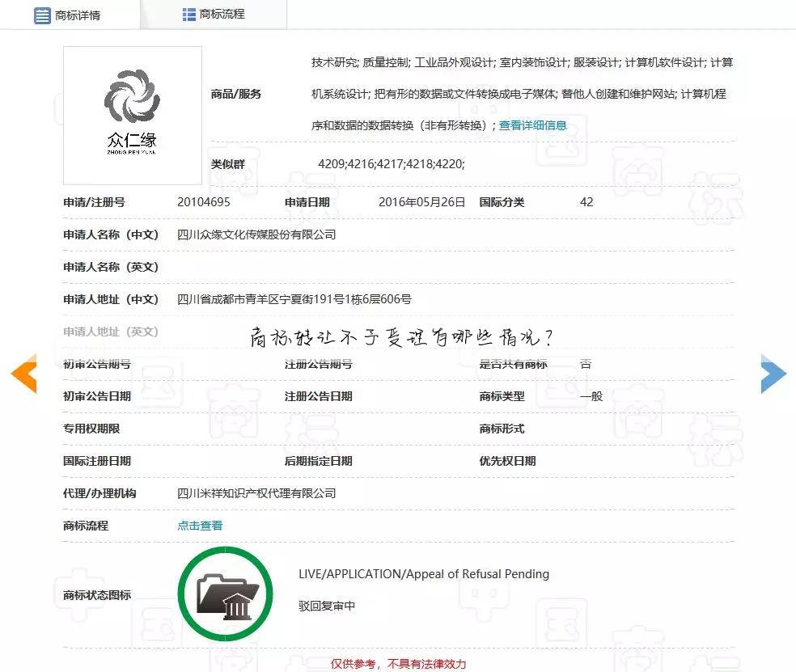Click the blue right navigation arrow
Screen dimensions: 796x672
pos(774,374)
